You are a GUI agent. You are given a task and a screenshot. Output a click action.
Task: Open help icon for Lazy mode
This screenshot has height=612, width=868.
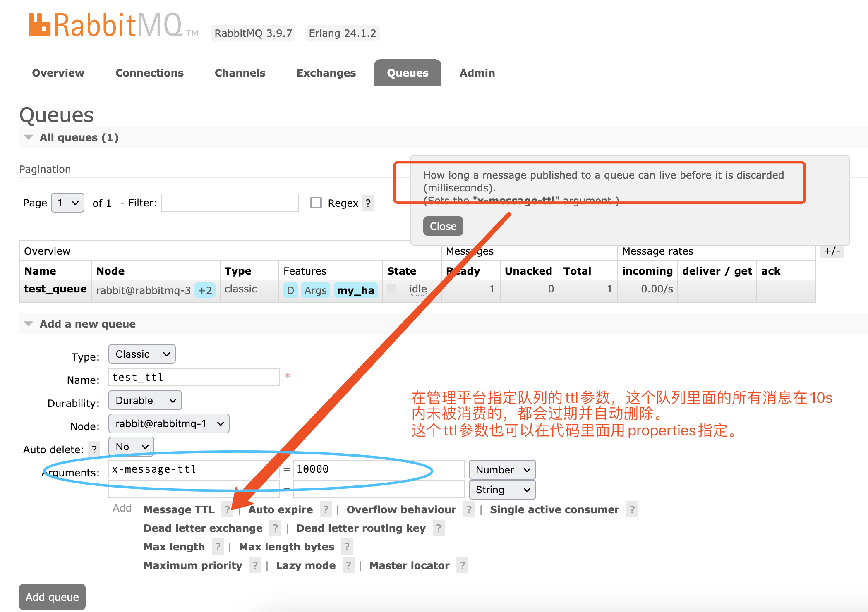click(348, 565)
